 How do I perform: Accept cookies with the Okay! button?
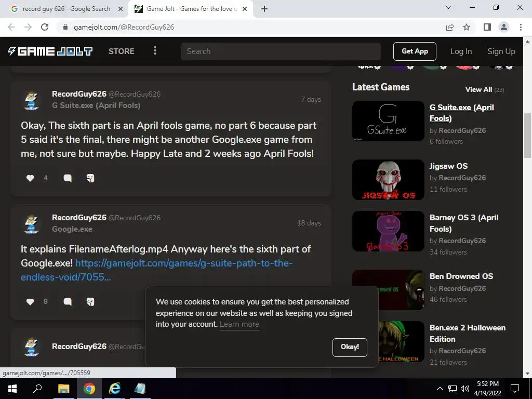click(x=350, y=347)
